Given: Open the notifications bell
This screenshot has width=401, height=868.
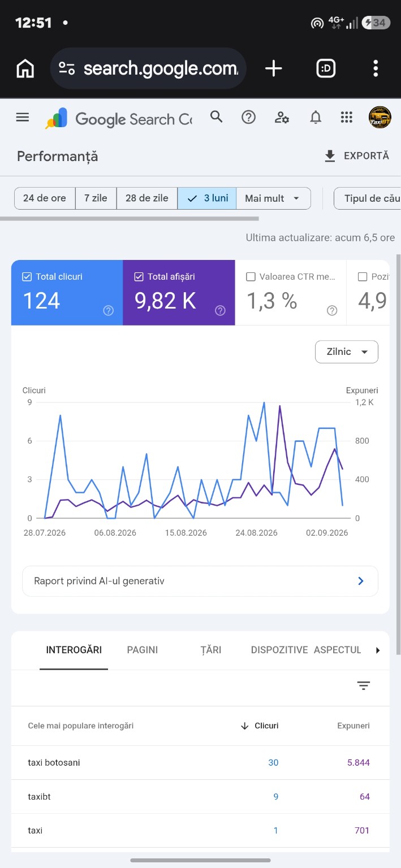Looking at the screenshot, I should click(316, 117).
